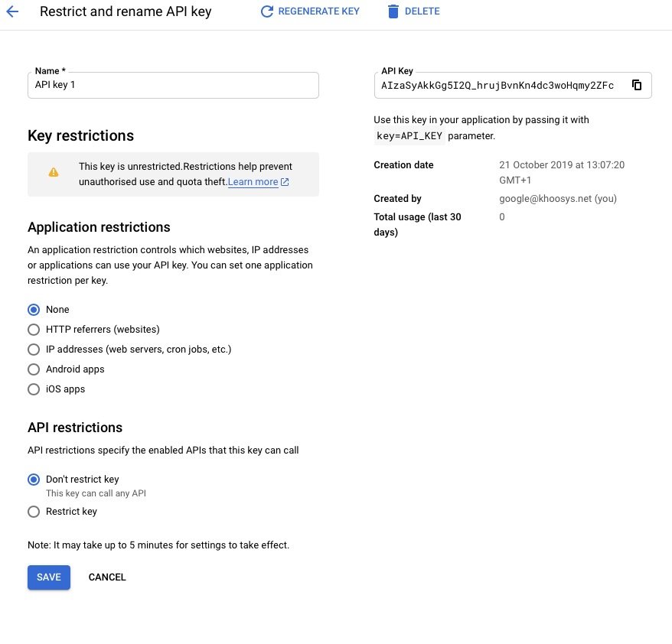Image resolution: width=672 pixels, height=644 pixels.
Task: Open the Learn more link
Action: point(253,182)
